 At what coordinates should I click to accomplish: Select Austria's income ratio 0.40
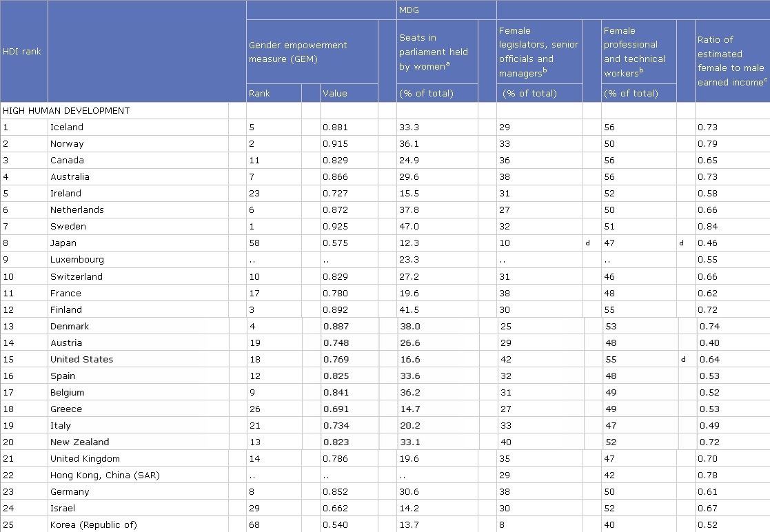pyautogui.click(x=709, y=342)
